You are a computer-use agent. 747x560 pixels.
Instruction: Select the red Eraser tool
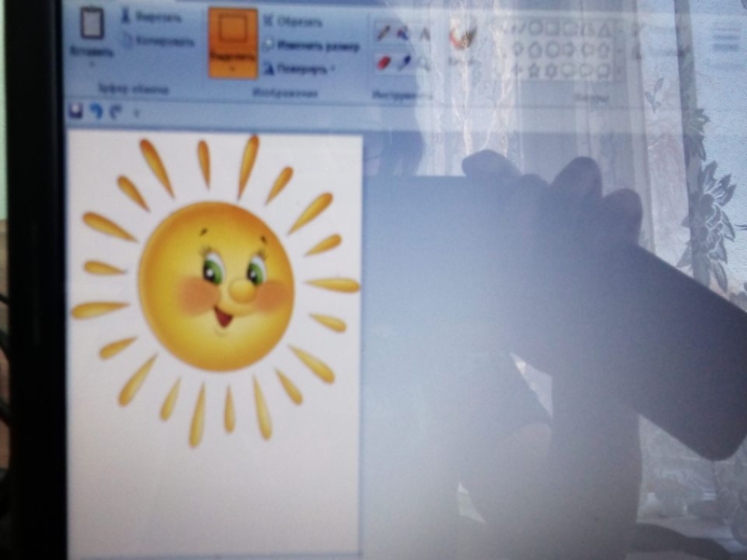[x=384, y=63]
